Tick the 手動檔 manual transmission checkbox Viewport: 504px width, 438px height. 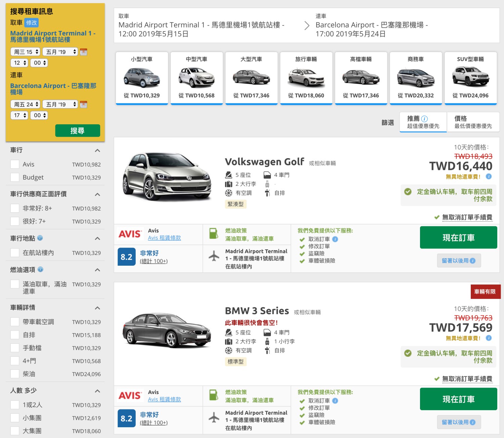[15, 348]
